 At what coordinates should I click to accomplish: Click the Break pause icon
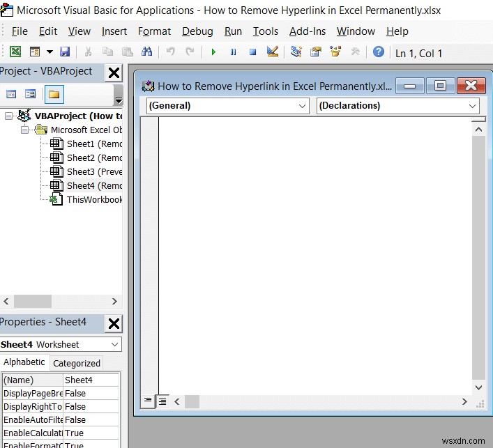coord(233,52)
